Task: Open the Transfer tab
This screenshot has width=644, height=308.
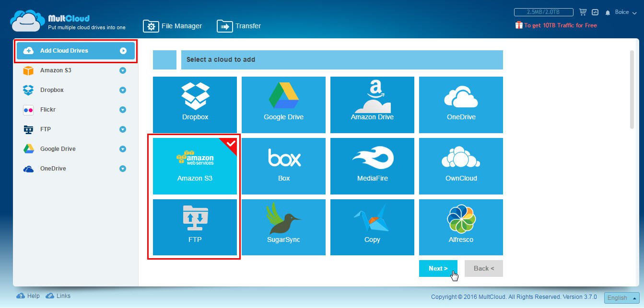Action: (239, 26)
